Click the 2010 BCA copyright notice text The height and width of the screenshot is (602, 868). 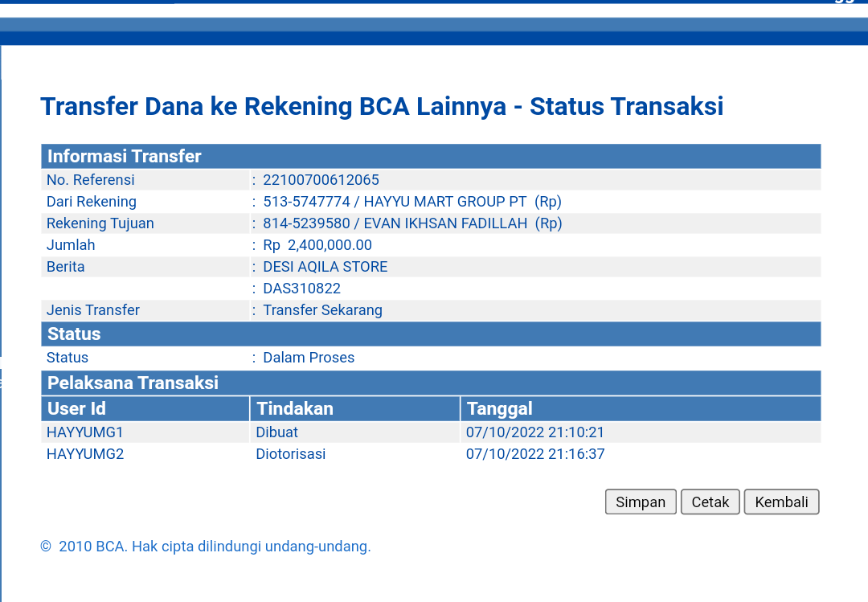pos(206,547)
